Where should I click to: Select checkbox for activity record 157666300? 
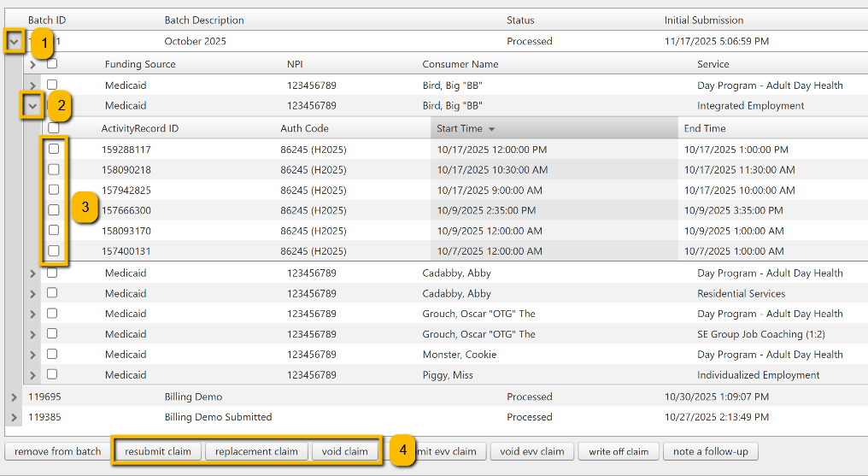tap(54, 210)
